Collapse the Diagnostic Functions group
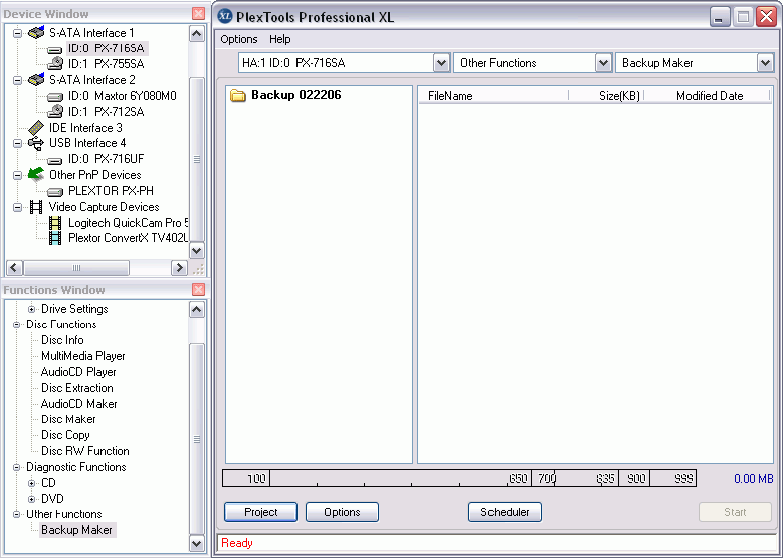Viewport: 783px width, 558px height. [x=16, y=468]
